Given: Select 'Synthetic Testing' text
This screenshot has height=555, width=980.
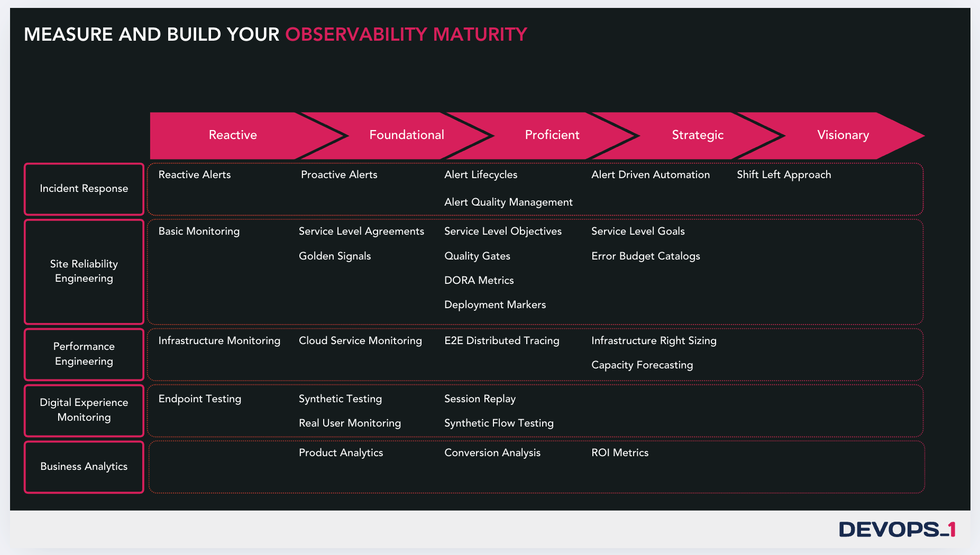Looking at the screenshot, I should tap(340, 399).
